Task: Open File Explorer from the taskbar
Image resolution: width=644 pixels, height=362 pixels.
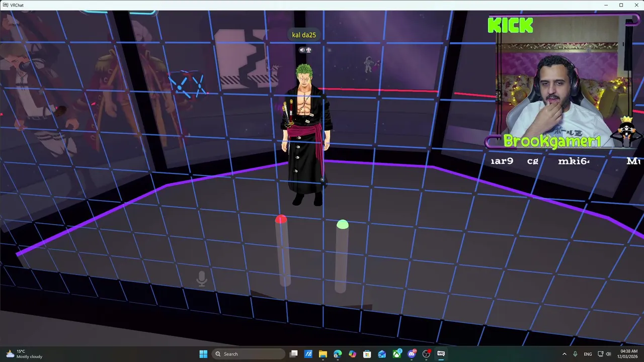Action: [323, 354]
